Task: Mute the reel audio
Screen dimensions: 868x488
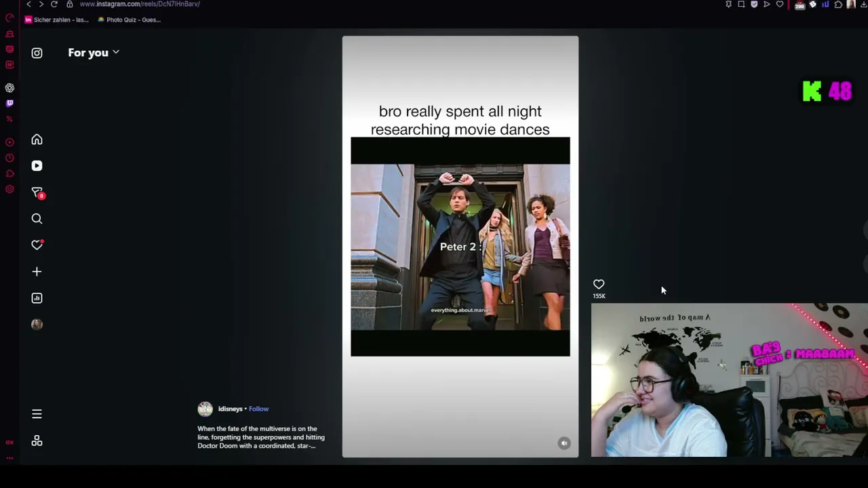Action: click(564, 443)
